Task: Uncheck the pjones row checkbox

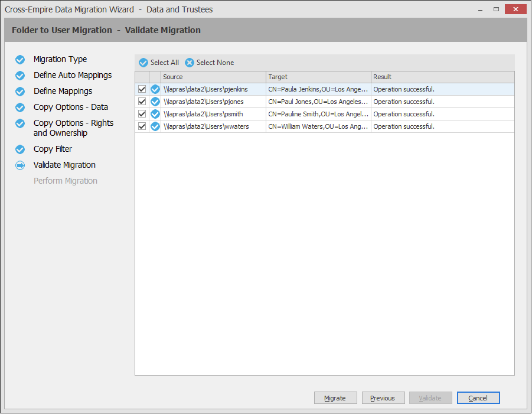Action: tap(142, 102)
